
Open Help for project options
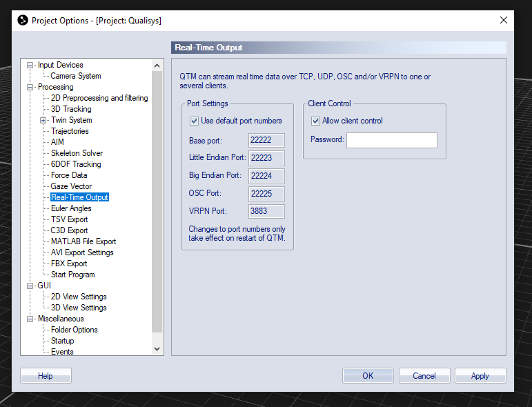(x=46, y=376)
